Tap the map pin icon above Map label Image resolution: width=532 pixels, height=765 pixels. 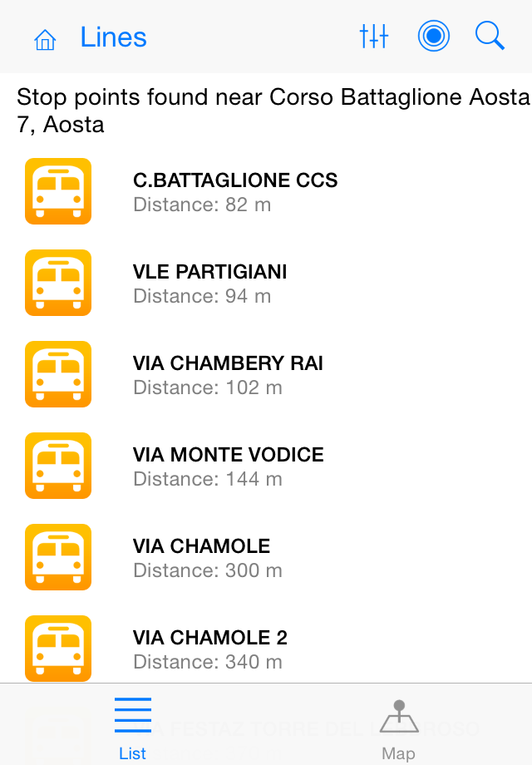pyautogui.click(x=399, y=713)
